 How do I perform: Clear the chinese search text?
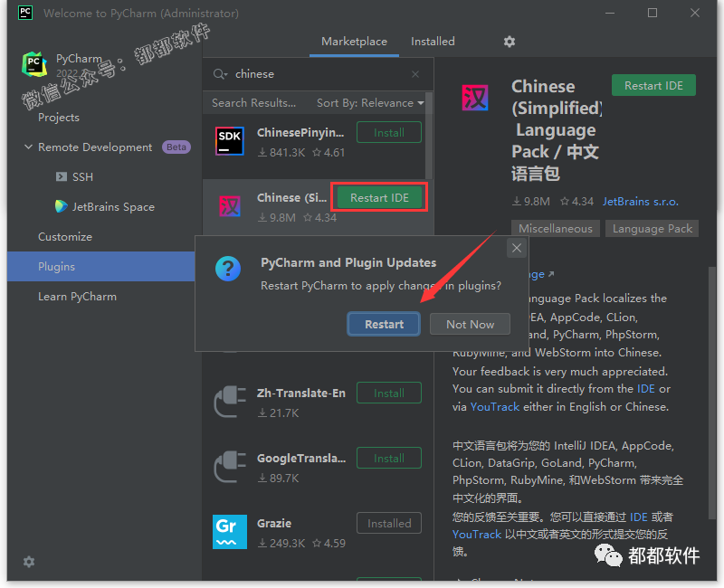tap(415, 74)
